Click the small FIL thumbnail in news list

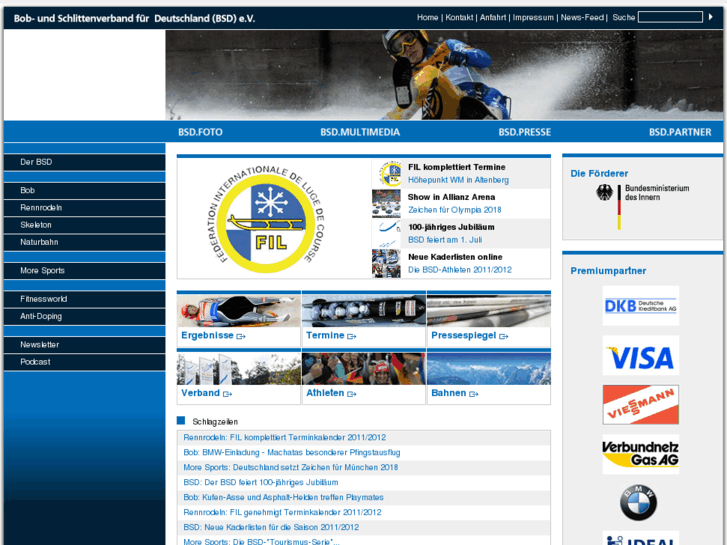(x=386, y=173)
